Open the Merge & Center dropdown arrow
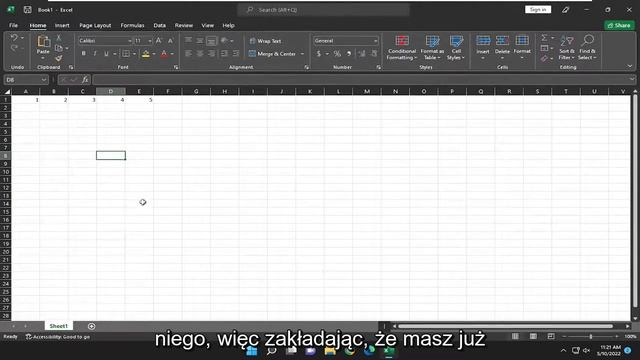This screenshot has height=360, width=640. coord(302,54)
